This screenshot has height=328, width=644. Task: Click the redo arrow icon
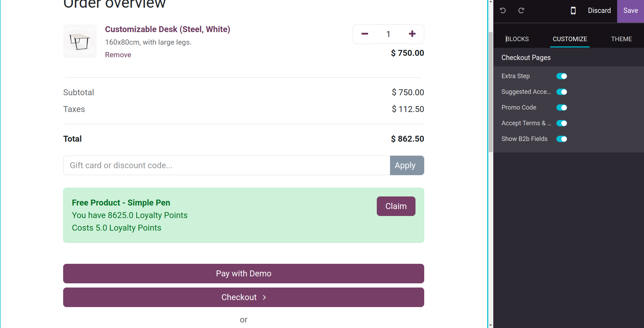521,10
